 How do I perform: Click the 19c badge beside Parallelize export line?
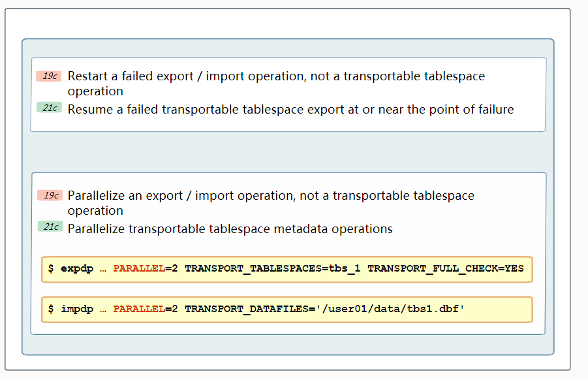(50, 195)
